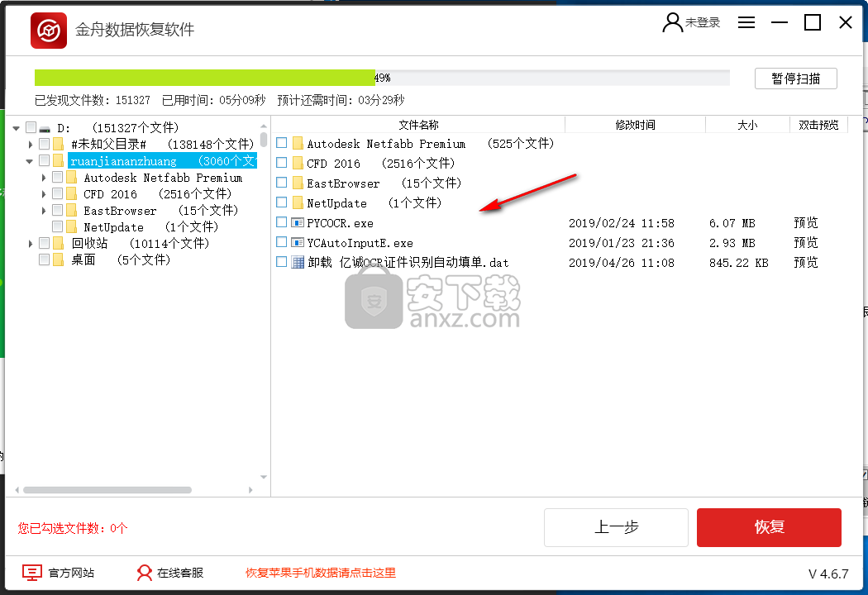Check the NetUpdate checkbox in file list
This screenshot has width=868, height=595.
pyautogui.click(x=282, y=202)
